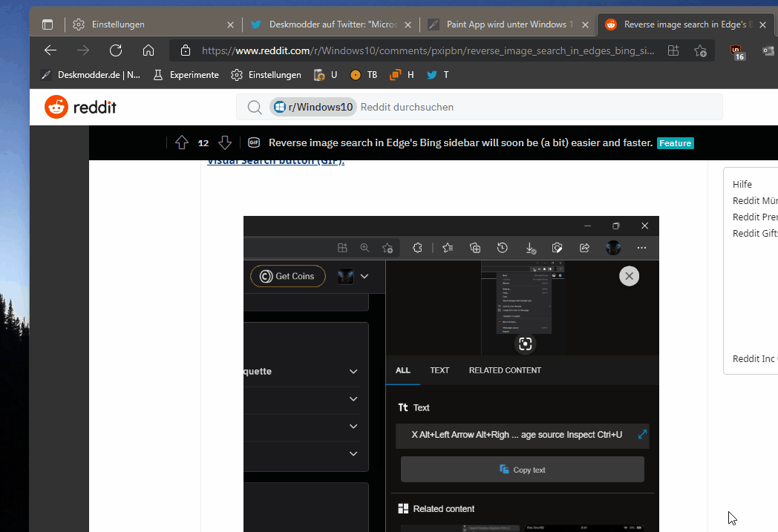This screenshot has width=778, height=532.
Task: Reload the page with refresh icon
Action: [x=116, y=50]
